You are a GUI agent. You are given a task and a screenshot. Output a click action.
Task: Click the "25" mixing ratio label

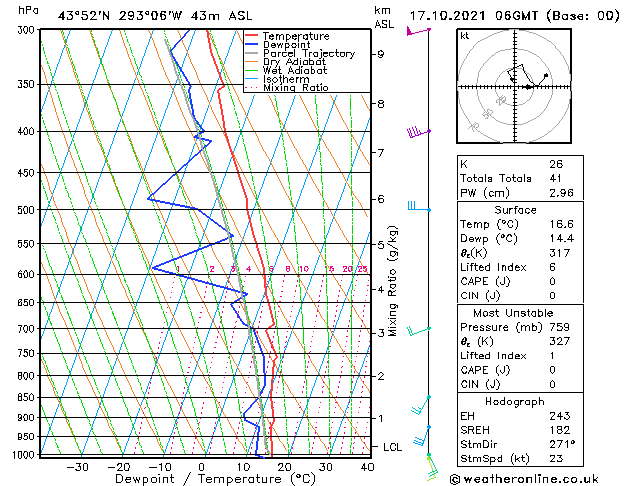click(x=362, y=269)
